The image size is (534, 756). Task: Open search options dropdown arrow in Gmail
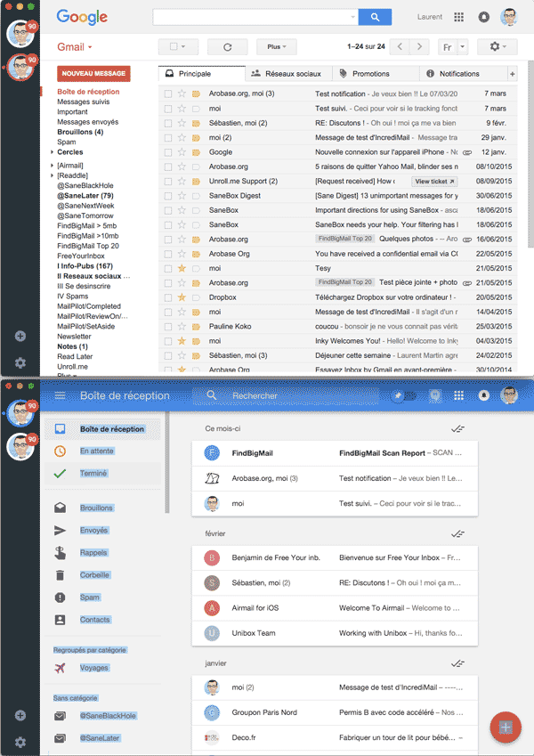352,17
